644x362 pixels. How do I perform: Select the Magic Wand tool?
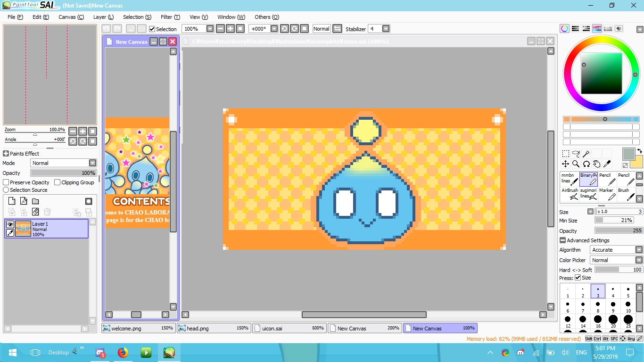[x=586, y=154]
